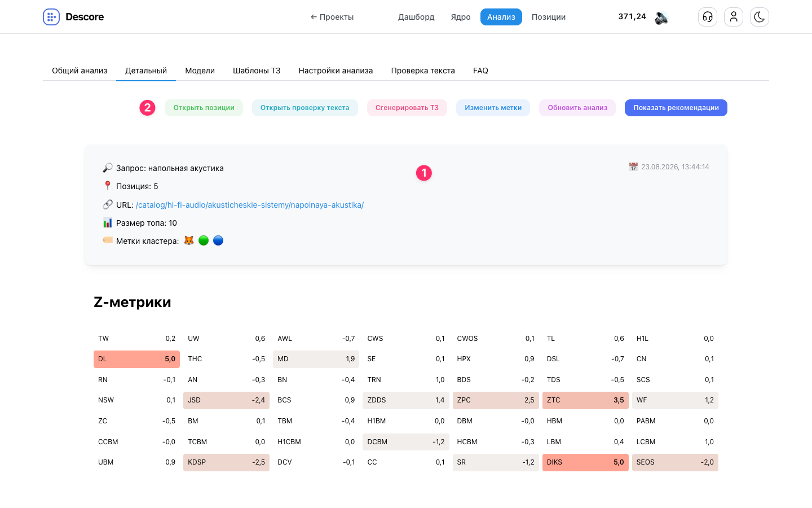The image size is (812, 508).
Task: Go back to Проекты
Action: pos(332,17)
